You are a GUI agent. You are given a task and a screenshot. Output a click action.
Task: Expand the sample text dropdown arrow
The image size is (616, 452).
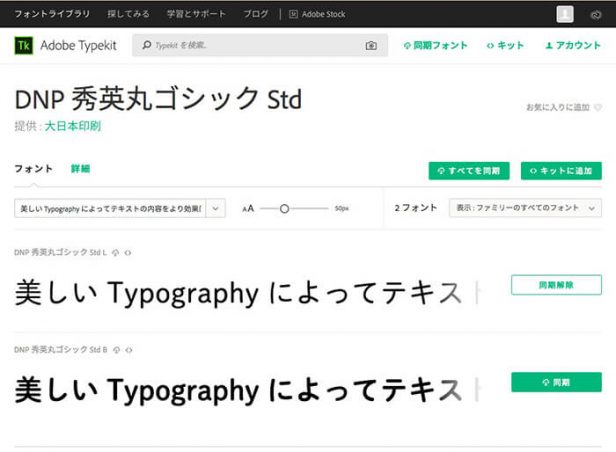(x=215, y=209)
